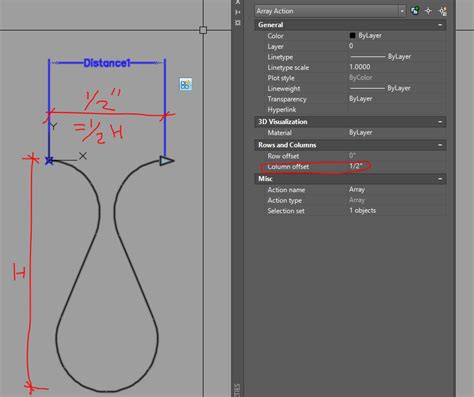
Task: Click the Select Objects crosshair icon
Action: point(428,11)
